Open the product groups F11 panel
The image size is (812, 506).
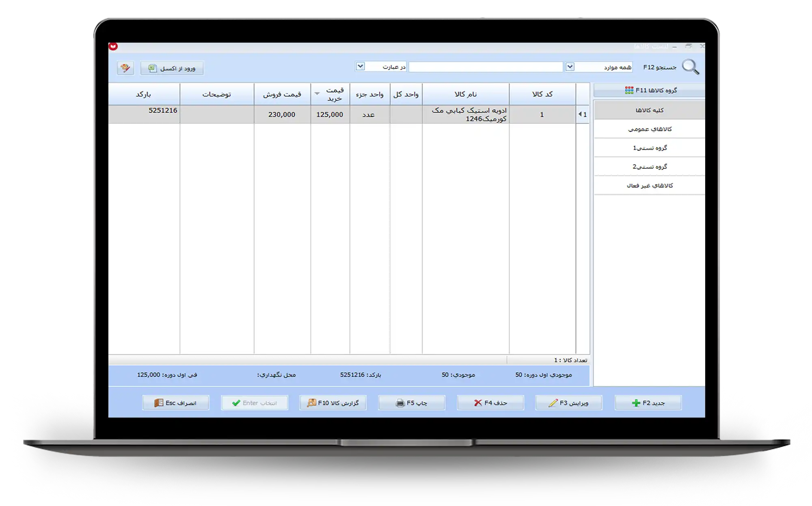[650, 90]
